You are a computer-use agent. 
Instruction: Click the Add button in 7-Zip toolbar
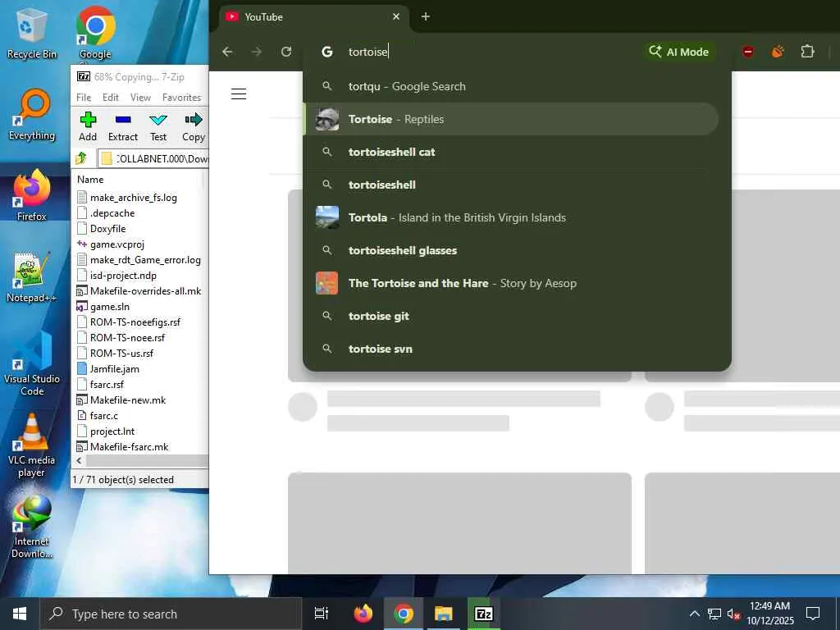(88, 127)
